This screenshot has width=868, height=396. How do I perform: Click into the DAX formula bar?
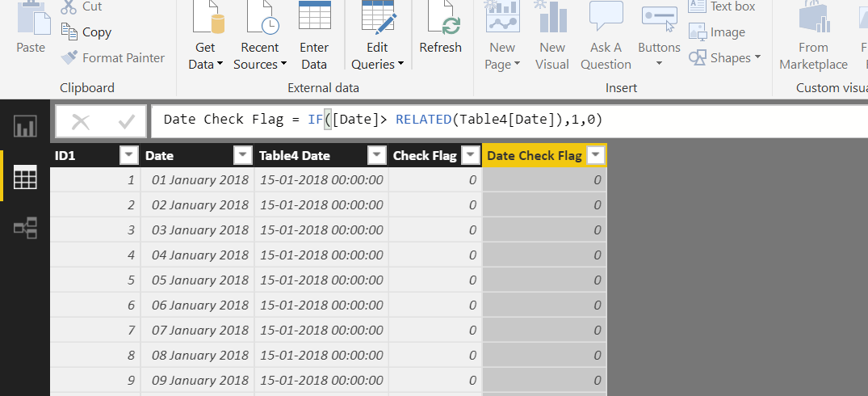(509, 120)
